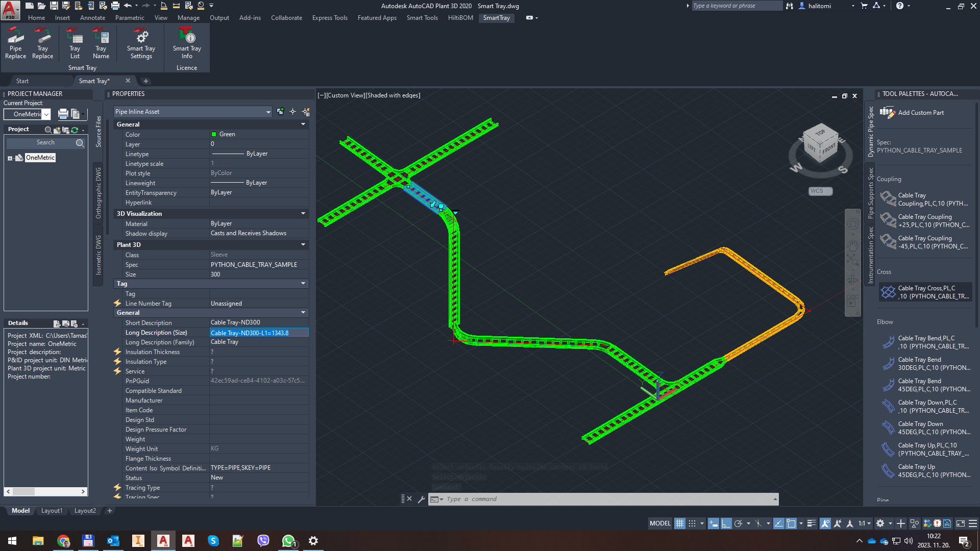The height and width of the screenshot is (551, 980).
Task: Click the Tray Name tool
Action: tap(101, 43)
